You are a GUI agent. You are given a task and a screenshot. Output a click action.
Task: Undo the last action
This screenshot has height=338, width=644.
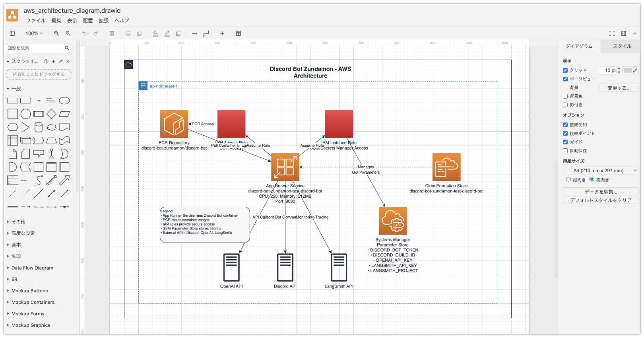[84, 33]
